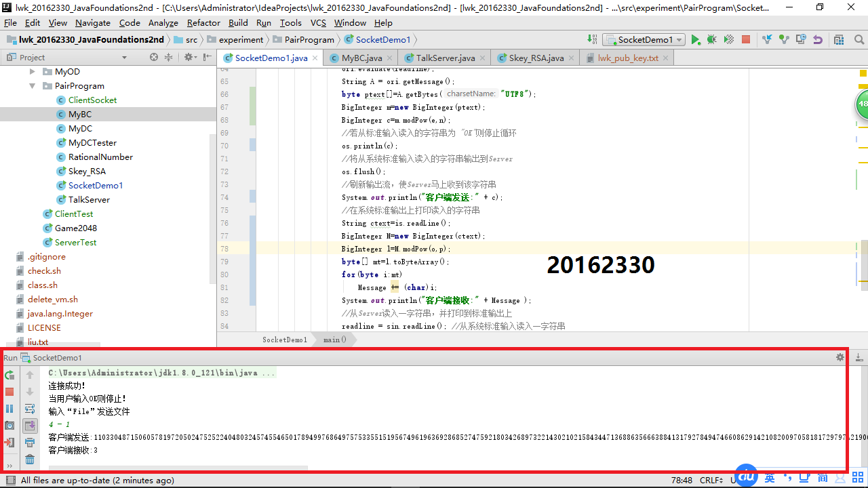Open Project Structure icon in toolbar

tap(840, 40)
